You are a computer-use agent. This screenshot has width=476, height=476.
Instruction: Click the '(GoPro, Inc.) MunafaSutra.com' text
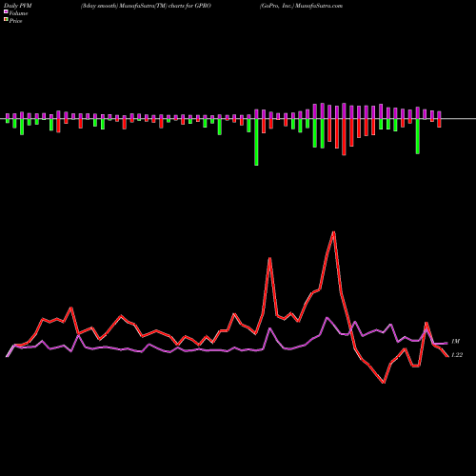coord(301,6)
